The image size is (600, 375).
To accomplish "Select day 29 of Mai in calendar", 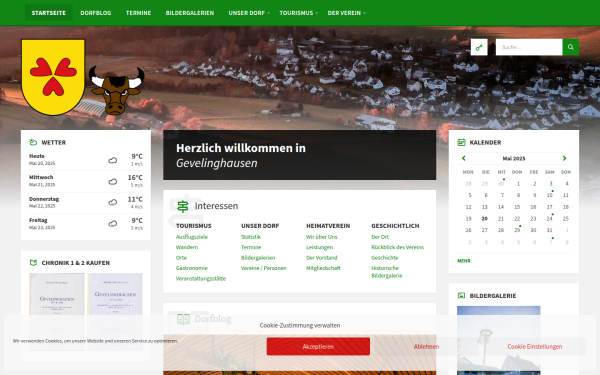I will pyautogui.click(x=517, y=230).
